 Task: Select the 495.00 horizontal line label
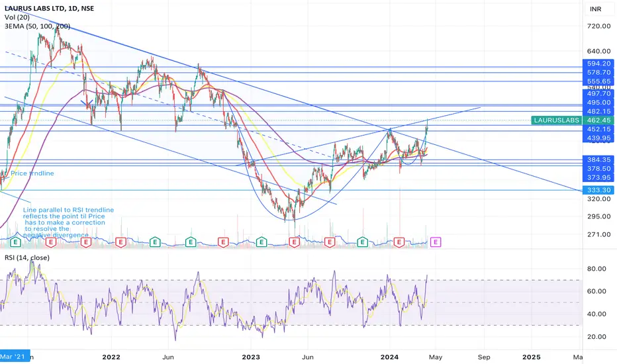click(598, 103)
